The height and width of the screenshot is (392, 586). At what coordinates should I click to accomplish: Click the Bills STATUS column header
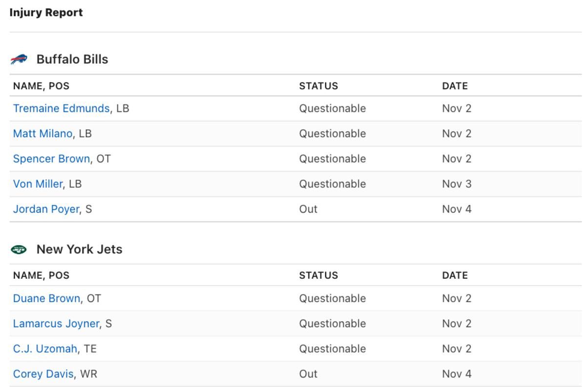click(x=318, y=86)
